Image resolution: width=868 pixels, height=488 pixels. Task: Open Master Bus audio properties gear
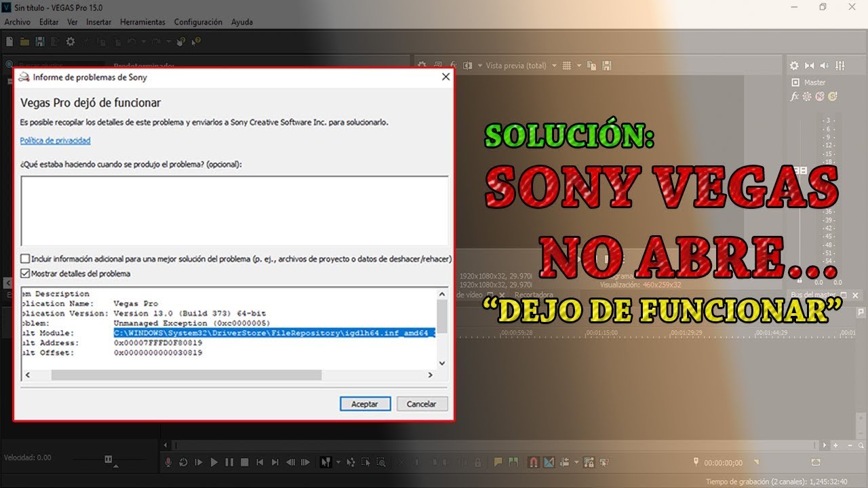pos(794,66)
